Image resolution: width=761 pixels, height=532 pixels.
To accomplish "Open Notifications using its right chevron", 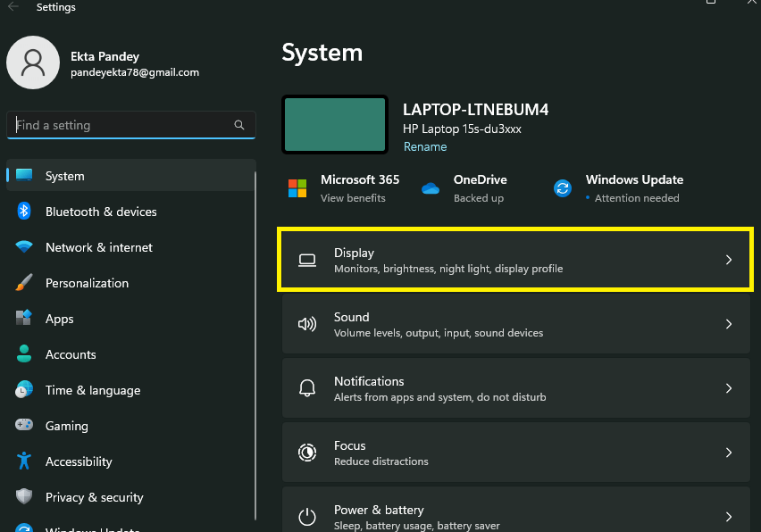I will pyautogui.click(x=729, y=388).
